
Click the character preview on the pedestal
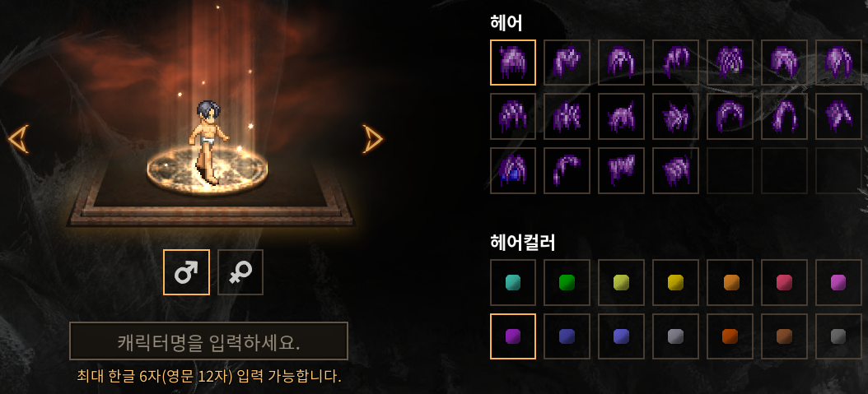(x=208, y=142)
